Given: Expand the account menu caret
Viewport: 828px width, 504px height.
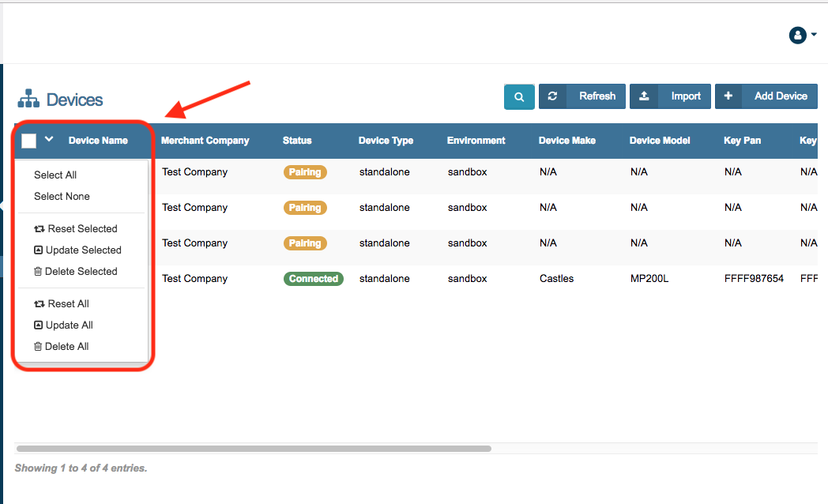Looking at the screenshot, I should tap(814, 35).
